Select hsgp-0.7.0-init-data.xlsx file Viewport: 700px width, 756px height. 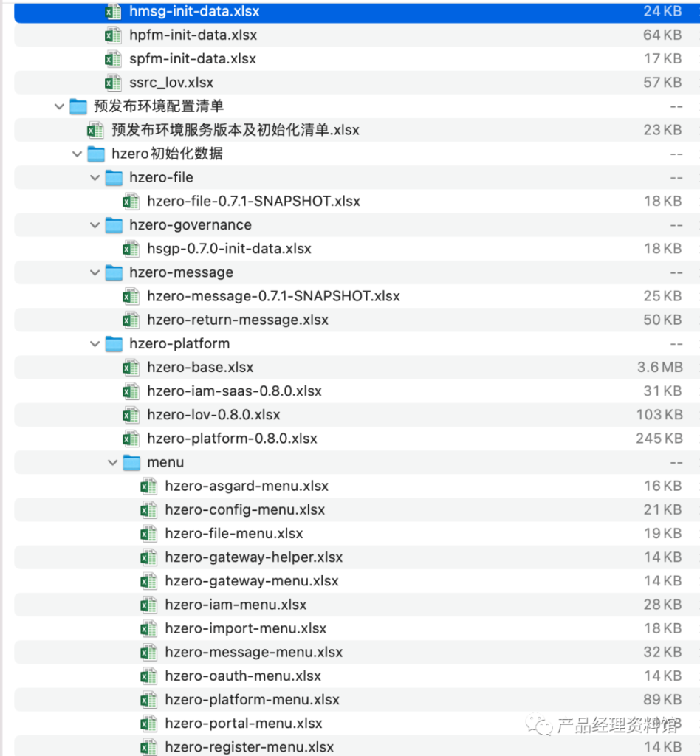pyautogui.click(x=229, y=249)
